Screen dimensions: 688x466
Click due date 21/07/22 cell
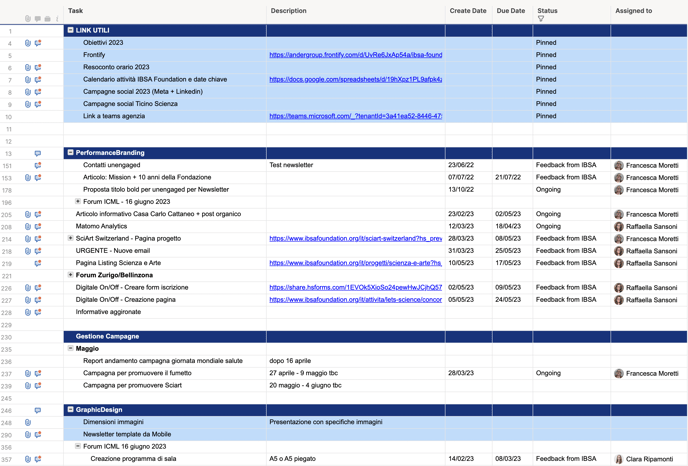click(512, 177)
